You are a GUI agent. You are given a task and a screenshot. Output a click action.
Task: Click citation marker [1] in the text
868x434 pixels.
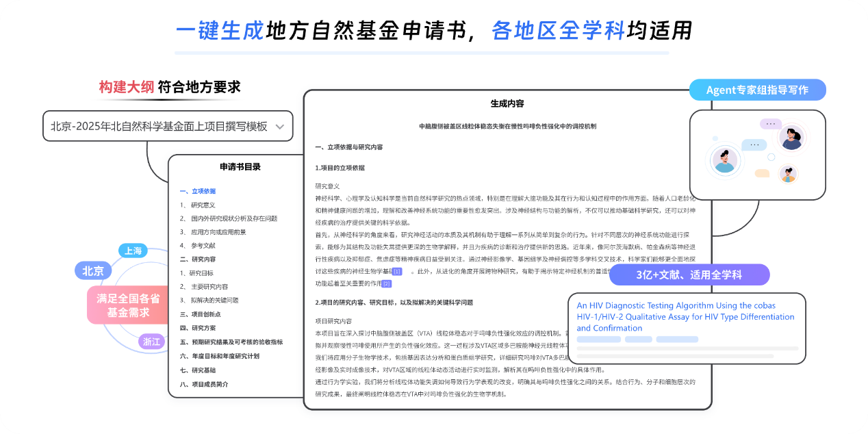tap(397, 272)
